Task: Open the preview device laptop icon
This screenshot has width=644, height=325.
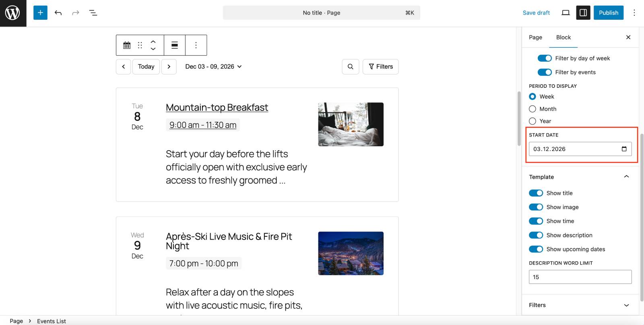Action: (566, 13)
